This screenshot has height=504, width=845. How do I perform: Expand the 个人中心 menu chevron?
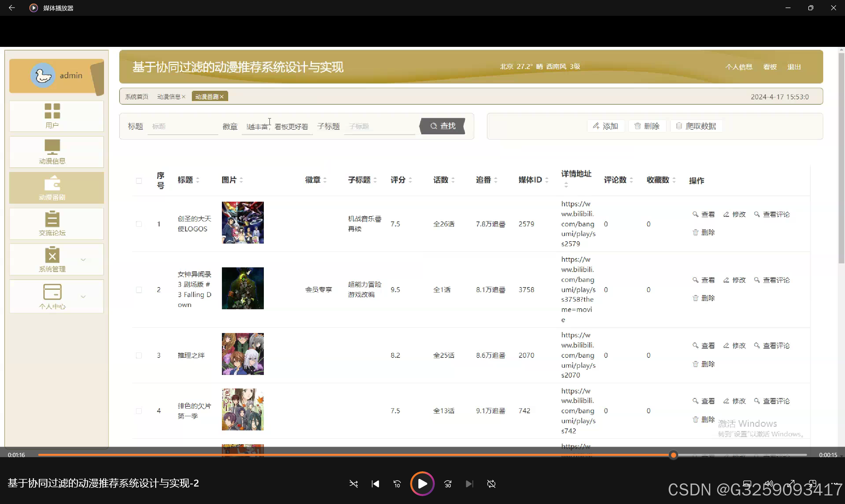pos(83,297)
